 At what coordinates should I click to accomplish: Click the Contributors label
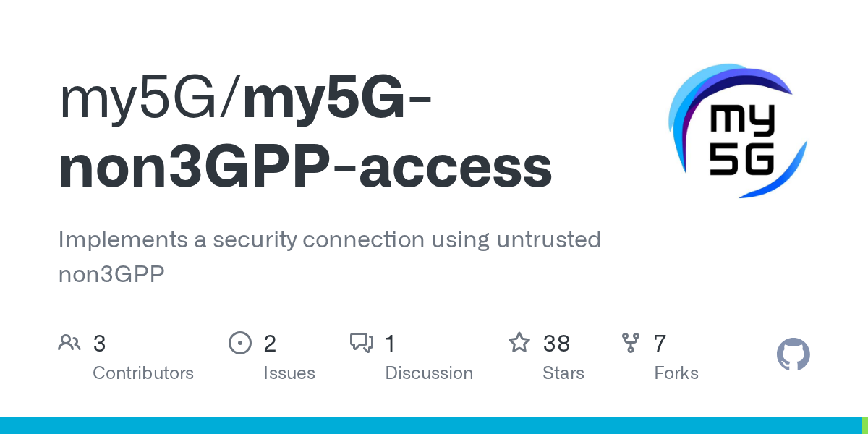pyautogui.click(x=143, y=373)
